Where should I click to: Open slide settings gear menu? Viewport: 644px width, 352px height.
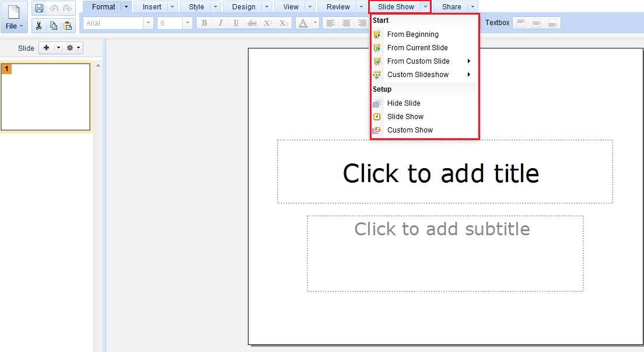73,48
